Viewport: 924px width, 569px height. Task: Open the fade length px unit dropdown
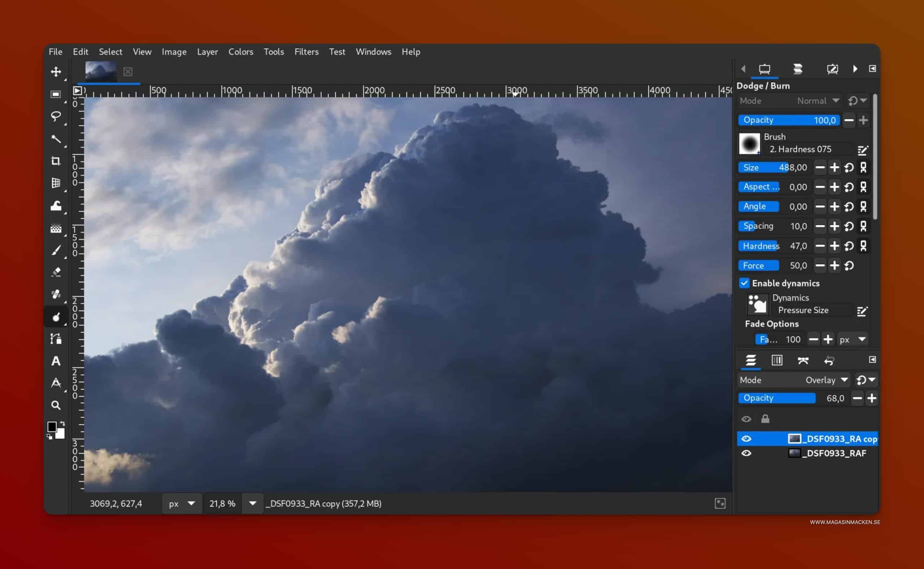coord(853,340)
